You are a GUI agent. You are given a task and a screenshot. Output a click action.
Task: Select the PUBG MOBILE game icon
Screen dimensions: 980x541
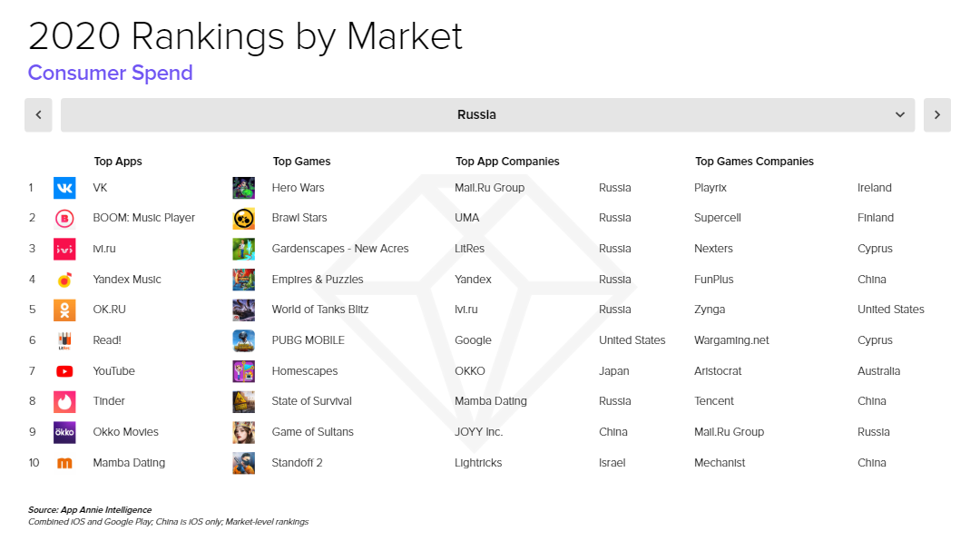(x=243, y=340)
